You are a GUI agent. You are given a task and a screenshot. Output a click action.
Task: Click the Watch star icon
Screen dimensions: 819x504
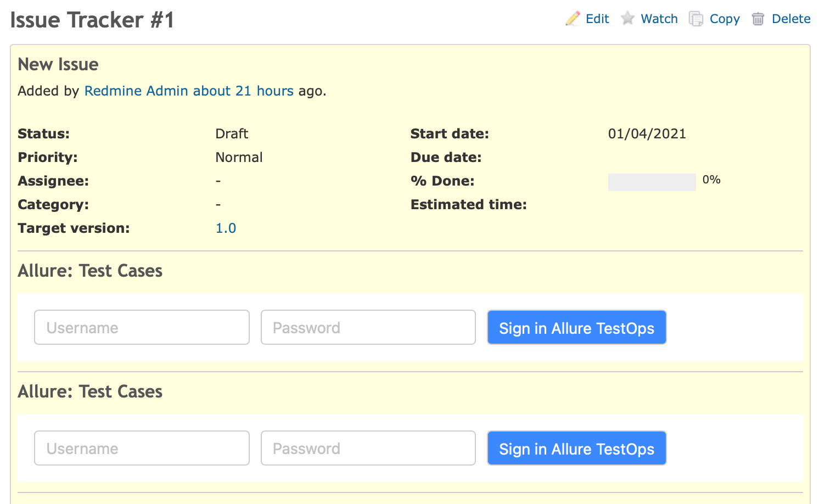(x=627, y=18)
